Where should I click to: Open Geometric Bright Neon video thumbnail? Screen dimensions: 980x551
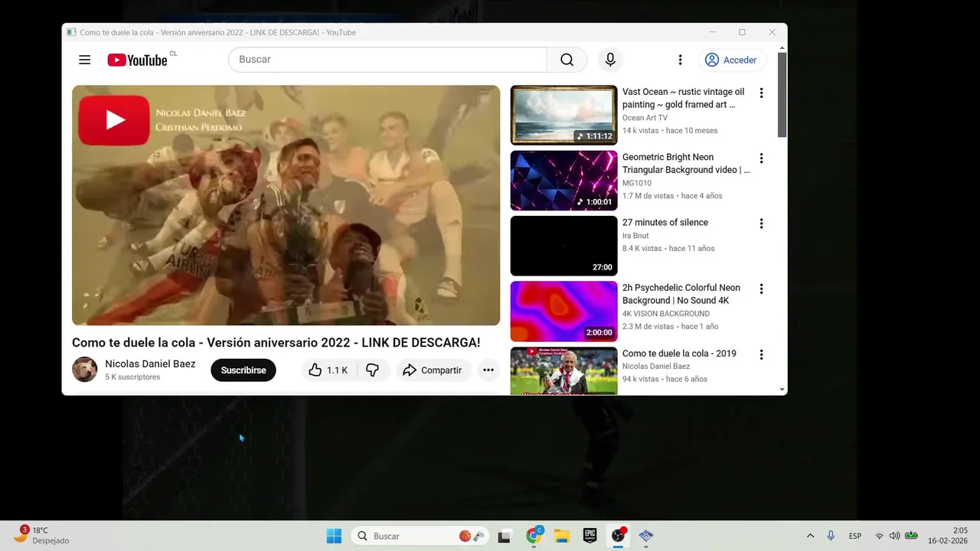coord(563,181)
